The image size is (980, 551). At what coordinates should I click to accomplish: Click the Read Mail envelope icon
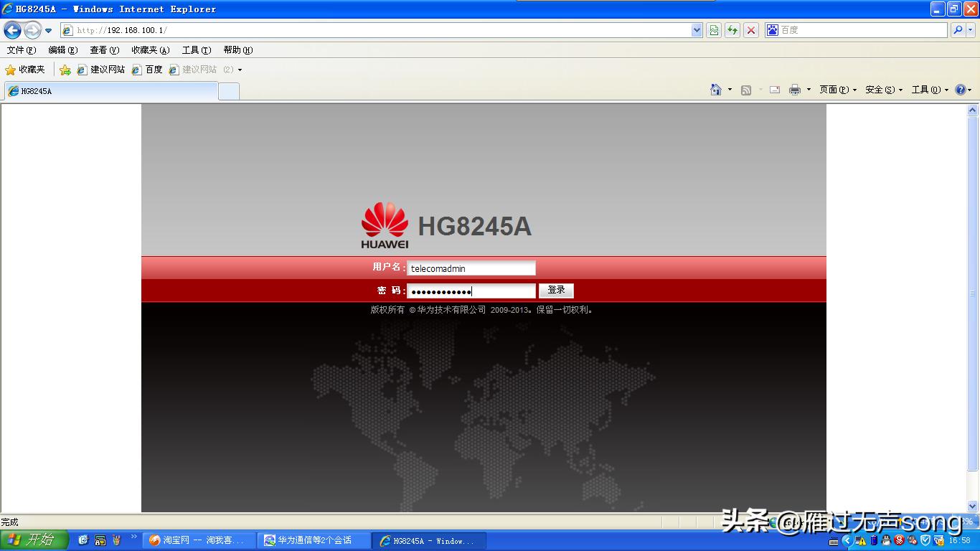(775, 90)
